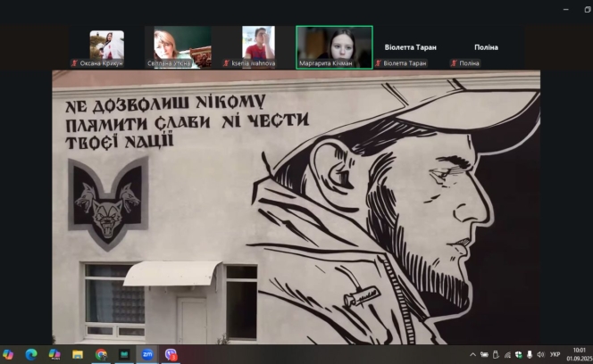Switch input language via УКР indicator
The width and height of the screenshot is (593, 364).
(x=555, y=354)
